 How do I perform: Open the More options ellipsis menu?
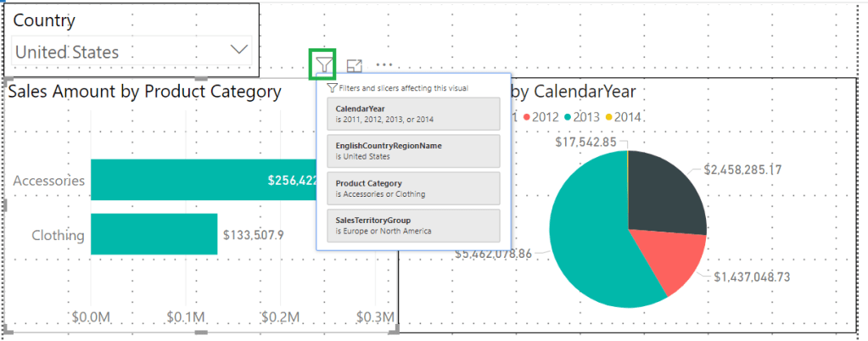pyautogui.click(x=385, y=64)
